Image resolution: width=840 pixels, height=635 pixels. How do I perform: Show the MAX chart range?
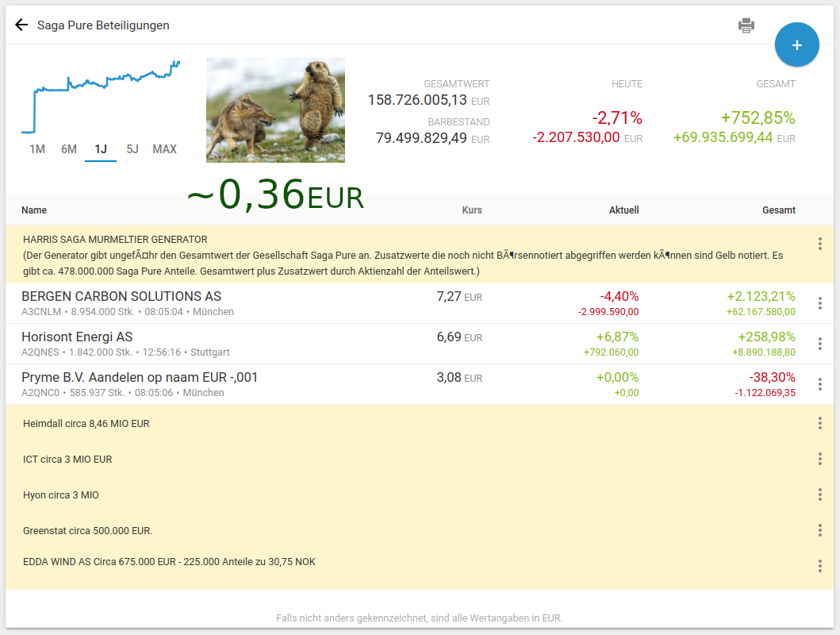coord(164,149)
